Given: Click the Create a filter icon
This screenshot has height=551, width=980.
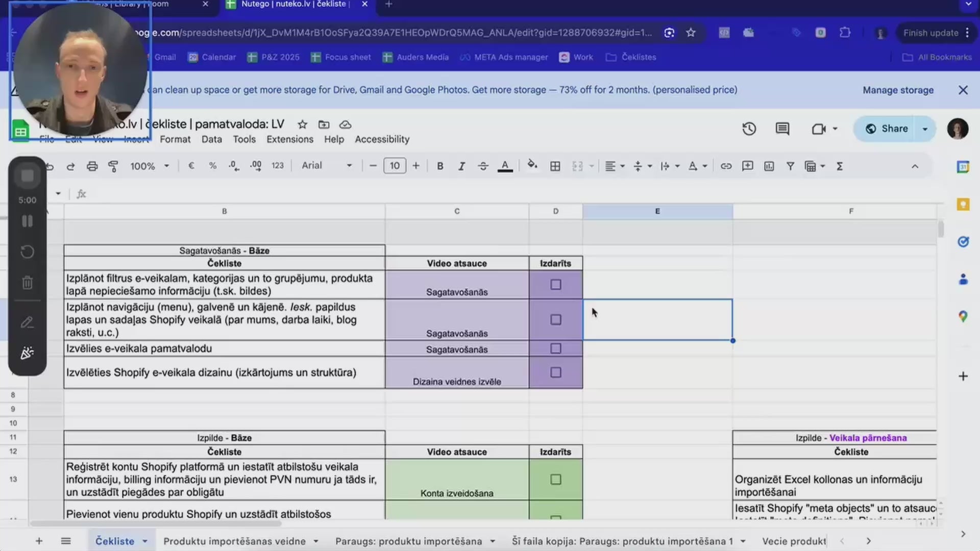Looking at the screenshot, I should 790,166.
